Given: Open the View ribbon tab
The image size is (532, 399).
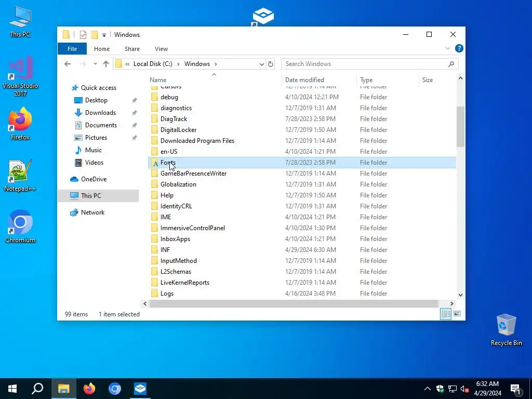Looking at the screenshot, I should 161,49.
